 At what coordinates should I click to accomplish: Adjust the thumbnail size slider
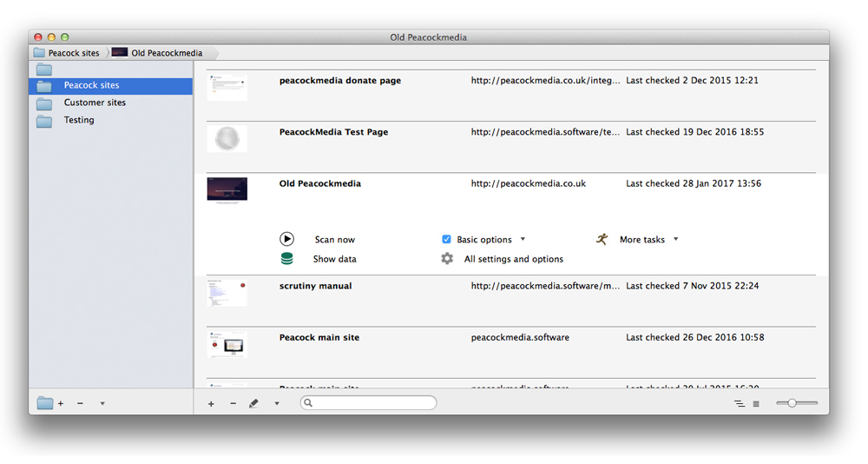click(x=792, y=403)
